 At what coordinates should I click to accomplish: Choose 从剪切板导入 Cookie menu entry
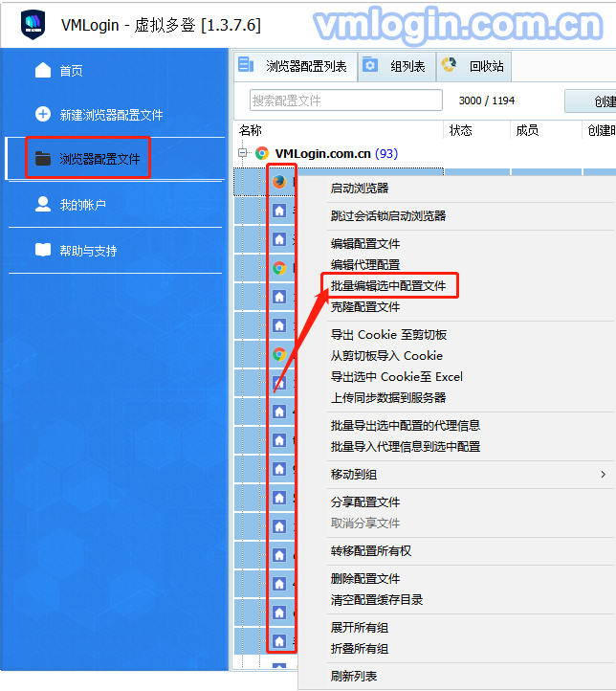(386, 356)
